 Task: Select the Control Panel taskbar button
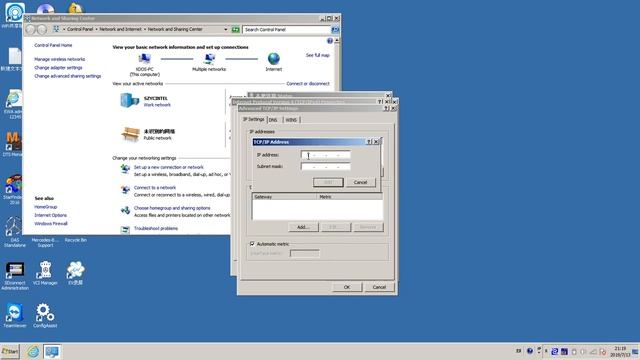point(52,351)
